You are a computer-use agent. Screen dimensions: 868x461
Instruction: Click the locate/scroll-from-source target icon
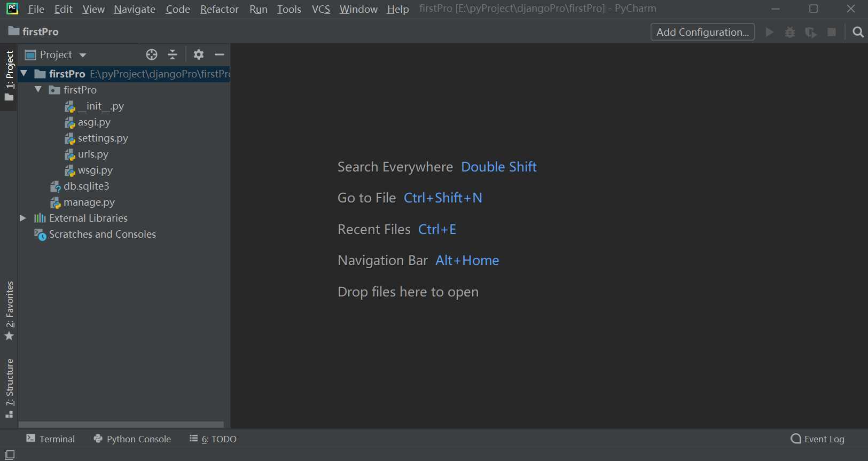coord(152,54)
